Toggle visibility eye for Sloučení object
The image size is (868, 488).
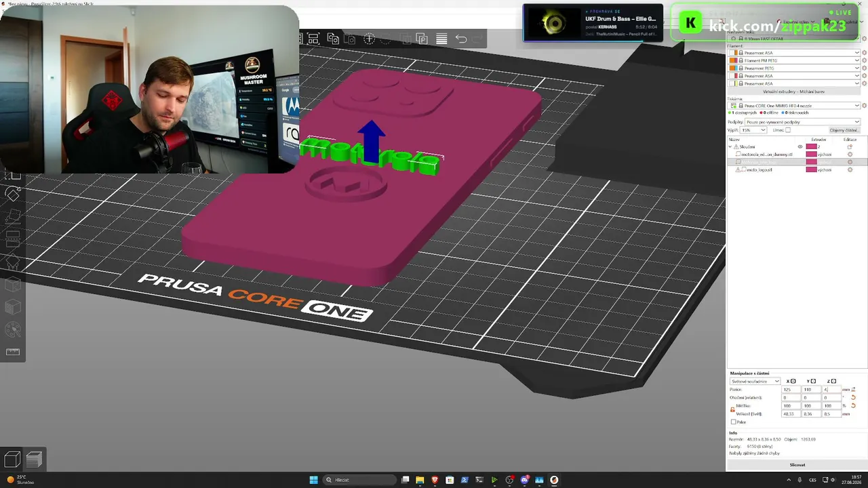point(800,146)
